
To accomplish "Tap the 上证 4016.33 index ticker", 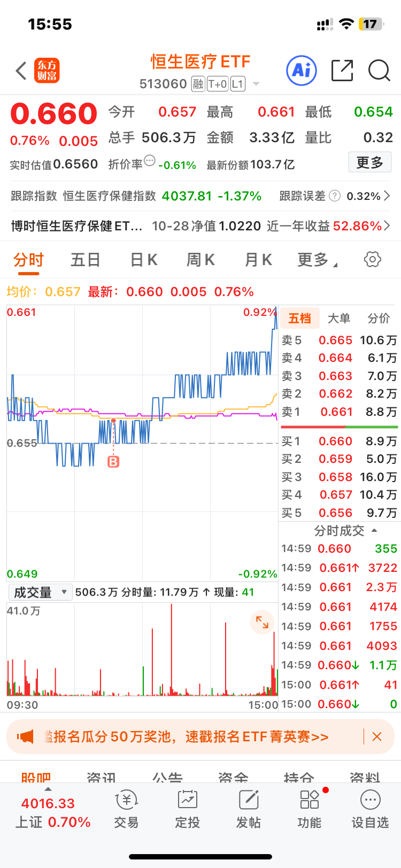I will click(53, 812).
